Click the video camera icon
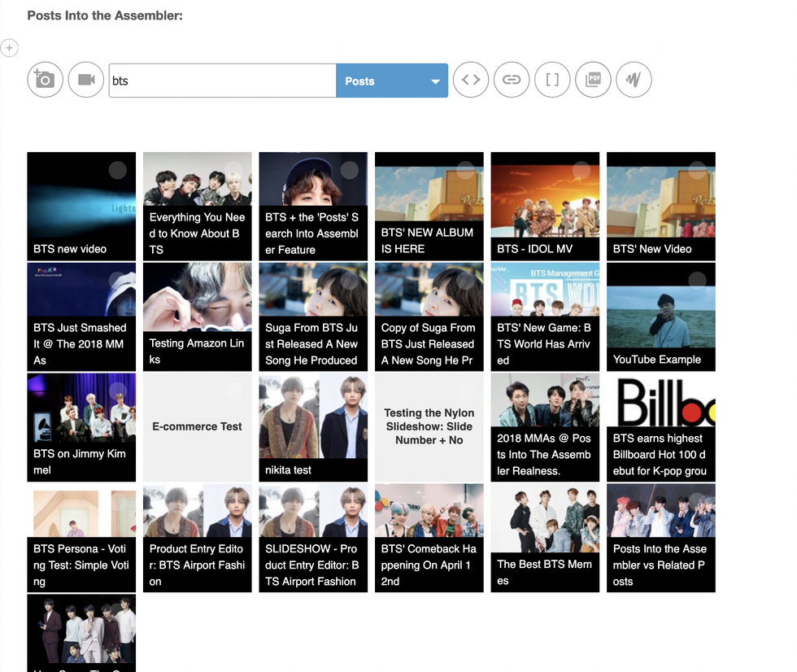Image resolution: width=797 pixels, height=672 pixels. 86,80
